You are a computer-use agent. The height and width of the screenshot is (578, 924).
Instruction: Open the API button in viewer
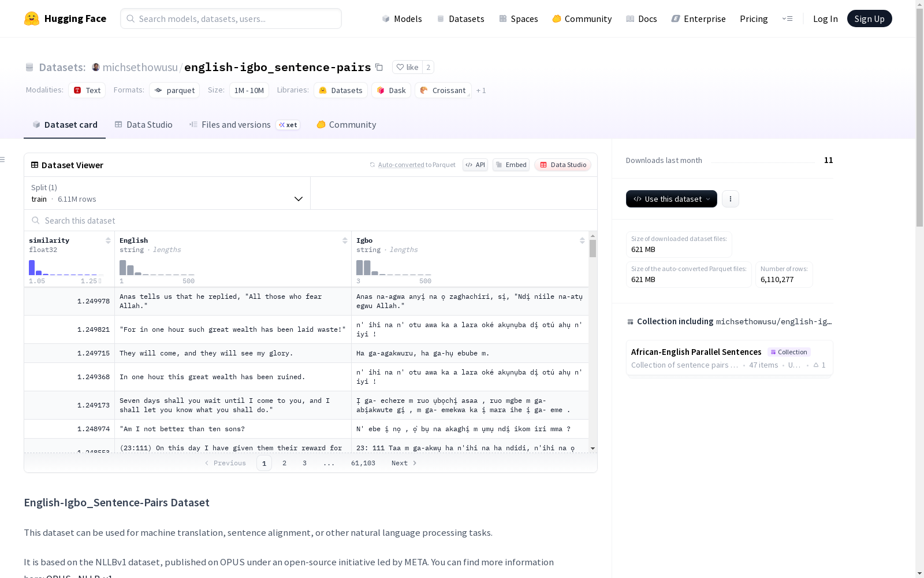tap(475, 165)
